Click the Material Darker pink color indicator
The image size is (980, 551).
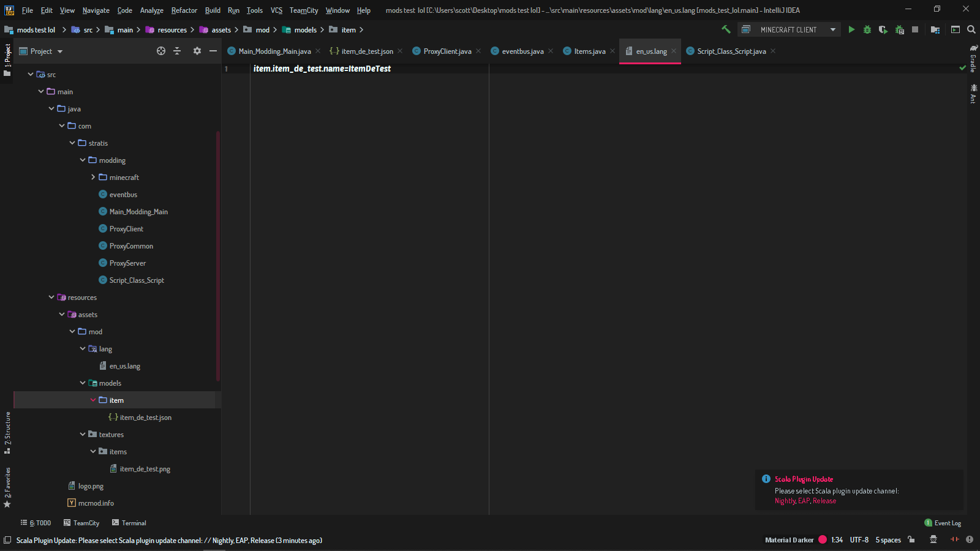(823, 540)
